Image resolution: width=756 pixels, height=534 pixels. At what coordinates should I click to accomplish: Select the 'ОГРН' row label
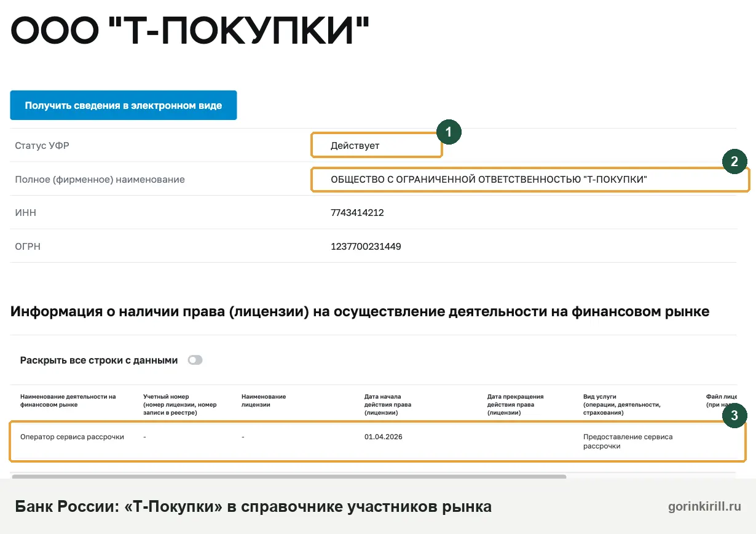(x=28, y=247)
